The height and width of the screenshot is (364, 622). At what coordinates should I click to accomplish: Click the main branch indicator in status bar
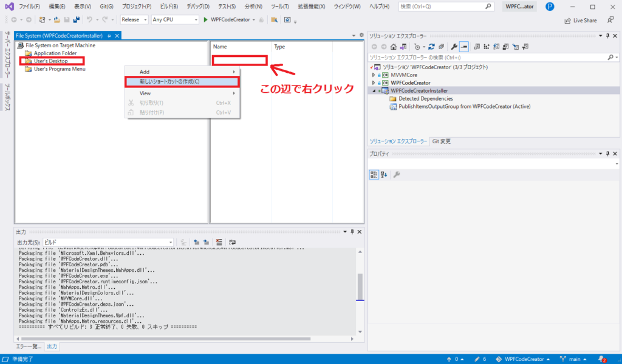click(573, 359)
